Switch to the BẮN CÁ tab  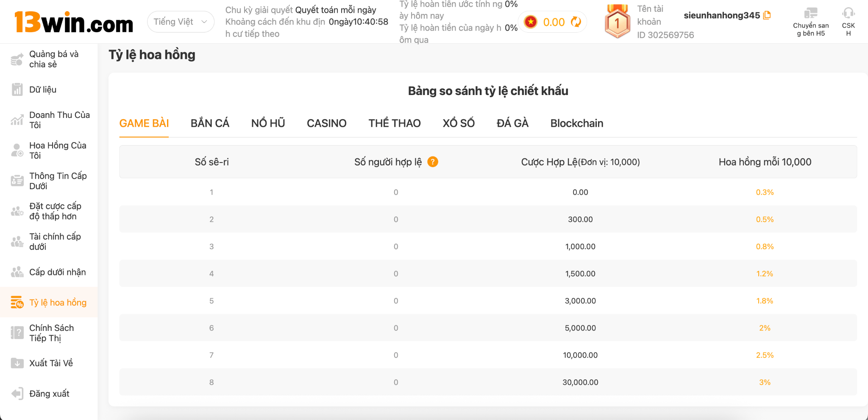[210, 123]
